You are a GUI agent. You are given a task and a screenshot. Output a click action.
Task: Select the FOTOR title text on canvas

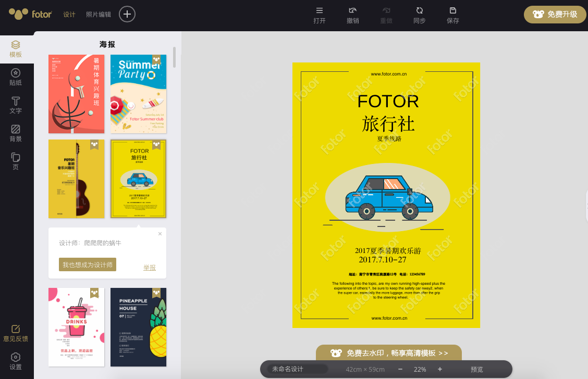388,102
